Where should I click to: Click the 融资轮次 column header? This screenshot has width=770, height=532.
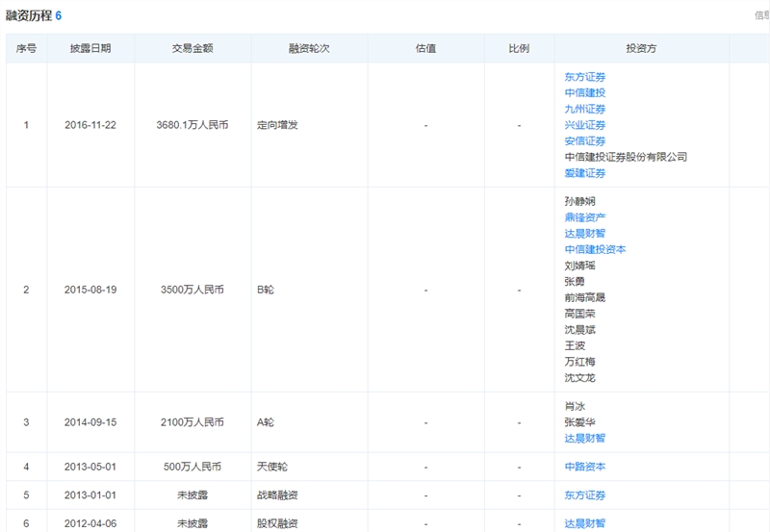(309, 48)
